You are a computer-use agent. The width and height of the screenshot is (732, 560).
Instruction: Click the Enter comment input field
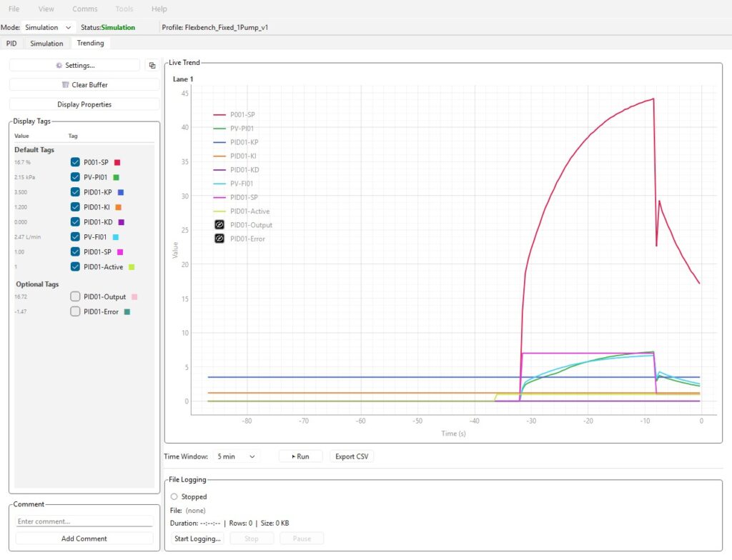pos(84,521)
